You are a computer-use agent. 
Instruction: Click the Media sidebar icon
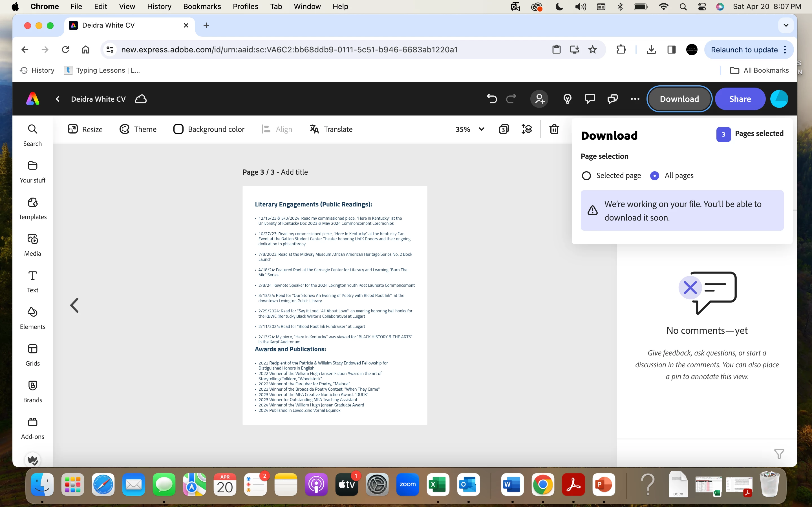click(x=32, y=245)
